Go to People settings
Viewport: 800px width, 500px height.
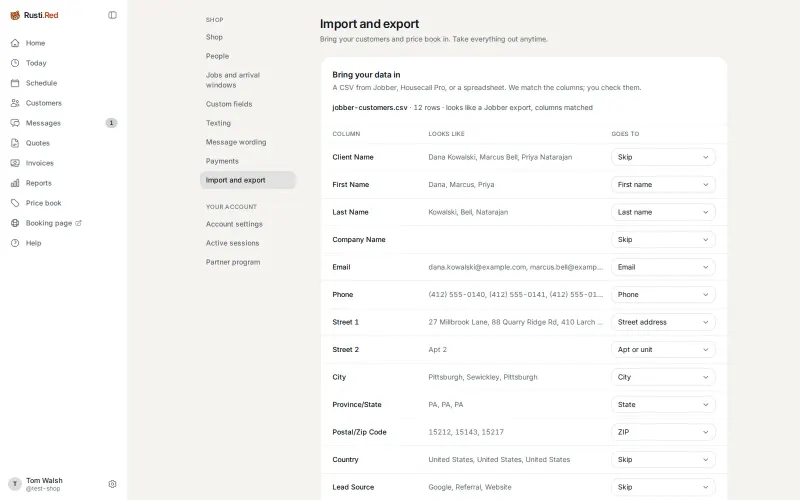click(x=248, y=56)
